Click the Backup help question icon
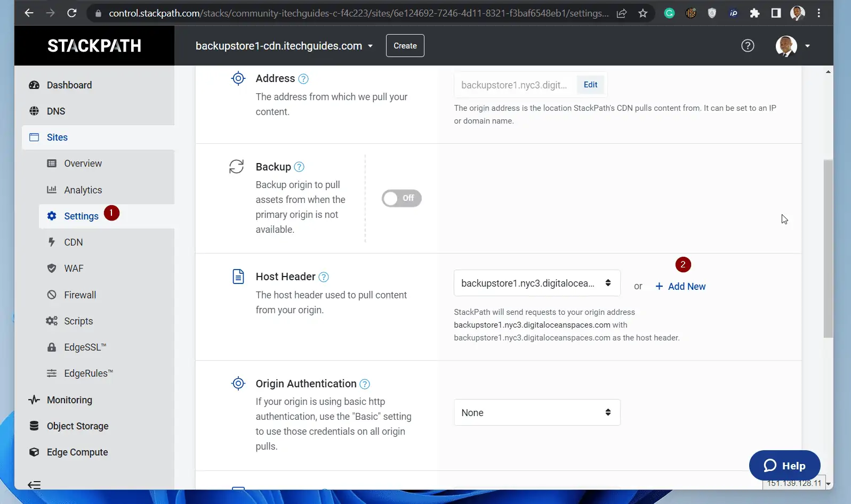 [x=299, y=167]
